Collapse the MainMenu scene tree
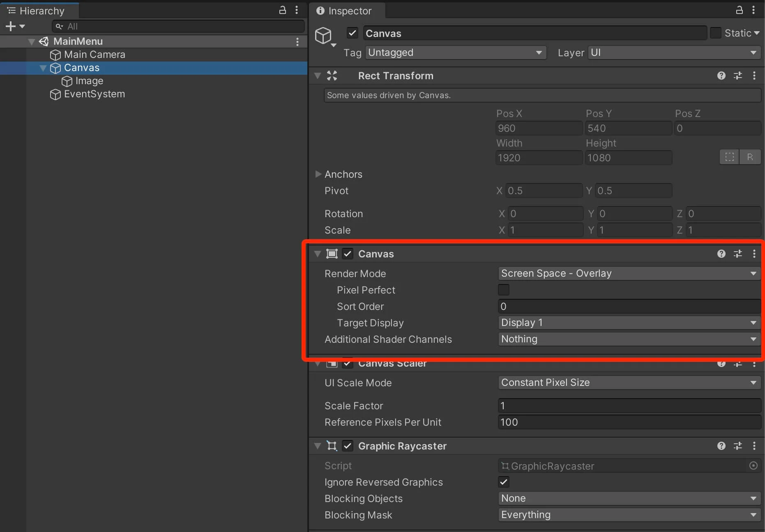The width and height of the screenshot is (765, 532). [32, 41]
